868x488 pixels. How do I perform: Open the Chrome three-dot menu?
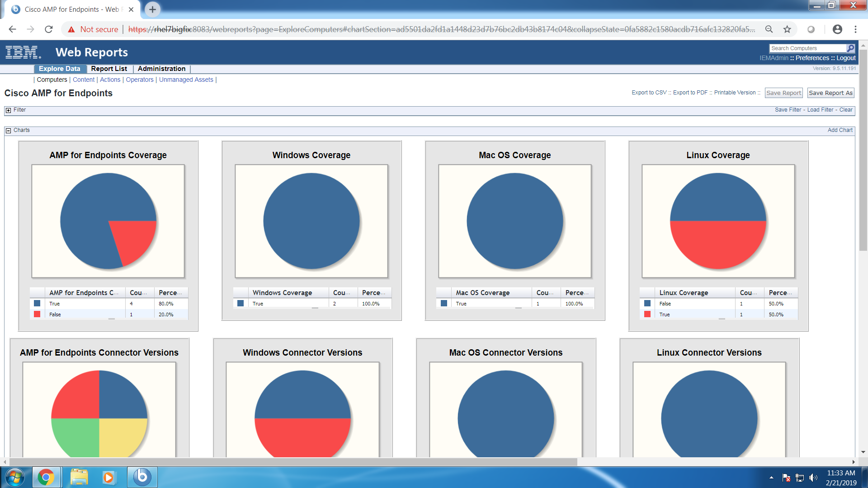point(855,29)
